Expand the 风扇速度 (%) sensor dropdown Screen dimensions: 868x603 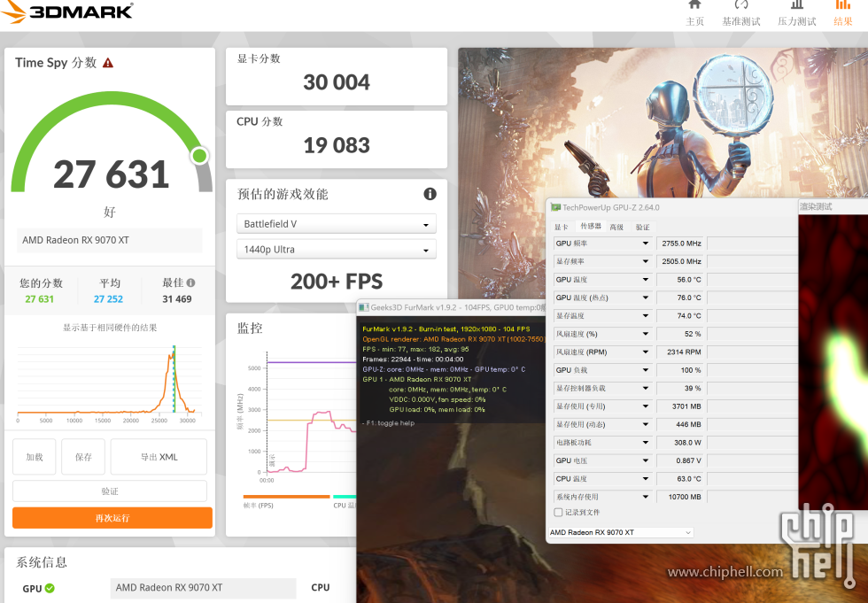(x=645, y=334)
